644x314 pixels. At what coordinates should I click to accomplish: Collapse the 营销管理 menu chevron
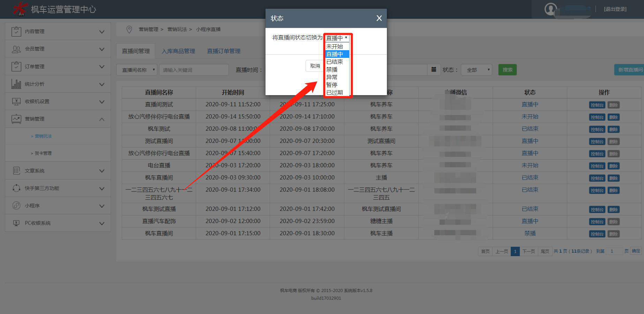click(102, 119)
